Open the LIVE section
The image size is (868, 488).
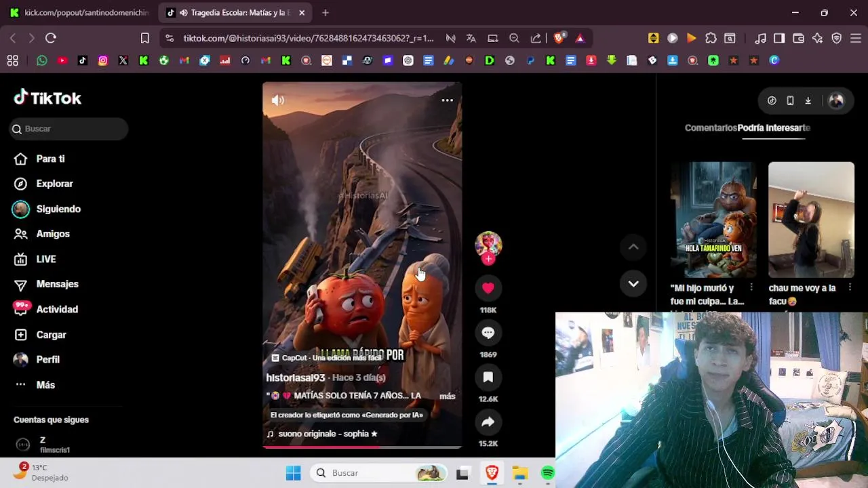coord(46,259)
